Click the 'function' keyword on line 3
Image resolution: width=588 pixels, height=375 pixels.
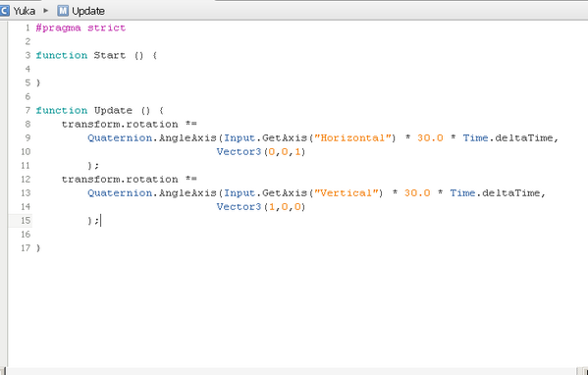(x=62, y=56)
